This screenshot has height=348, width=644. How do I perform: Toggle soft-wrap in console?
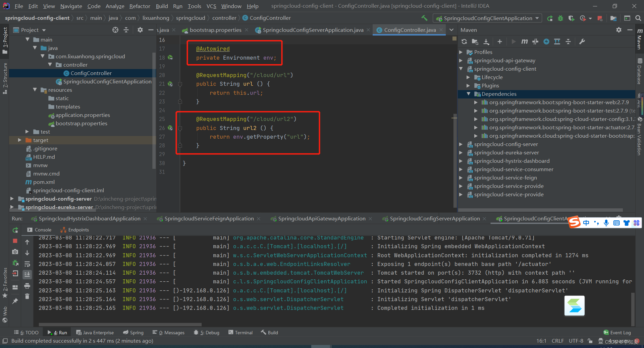click(x=27, y=264)
